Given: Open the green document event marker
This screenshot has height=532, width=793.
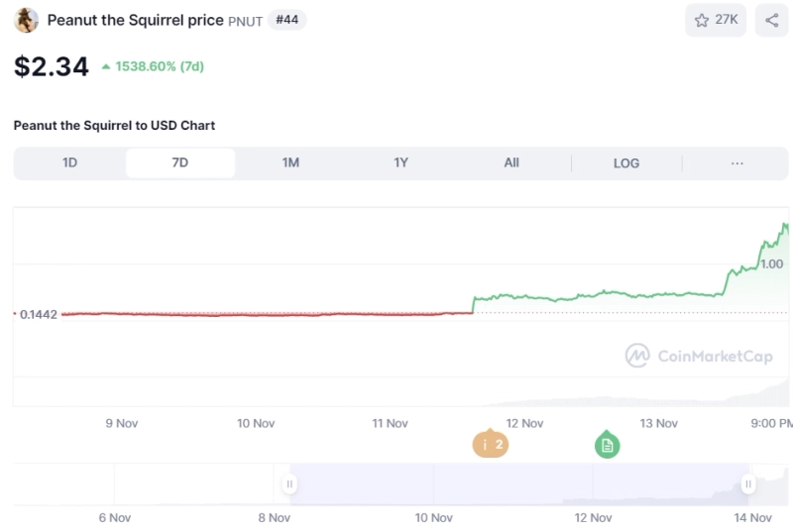Looking at the screenshot, I should [x=608, y=446].
